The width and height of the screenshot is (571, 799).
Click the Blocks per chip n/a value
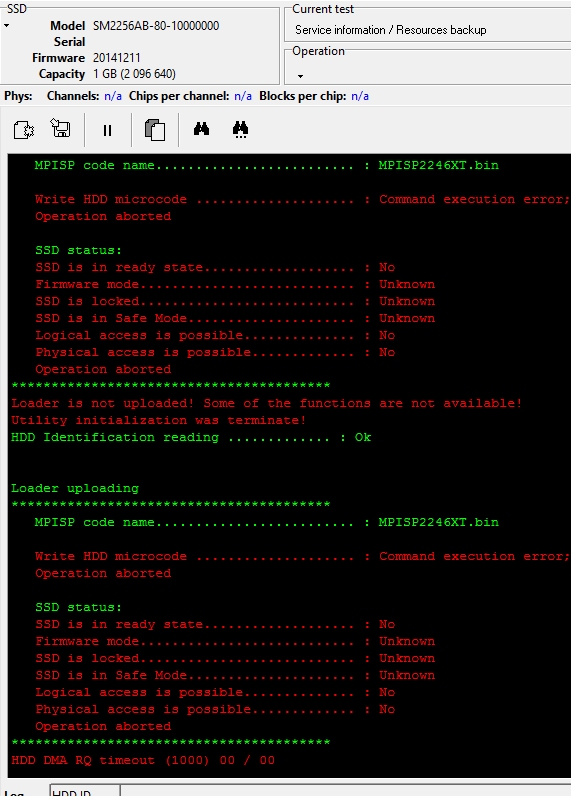360,96
